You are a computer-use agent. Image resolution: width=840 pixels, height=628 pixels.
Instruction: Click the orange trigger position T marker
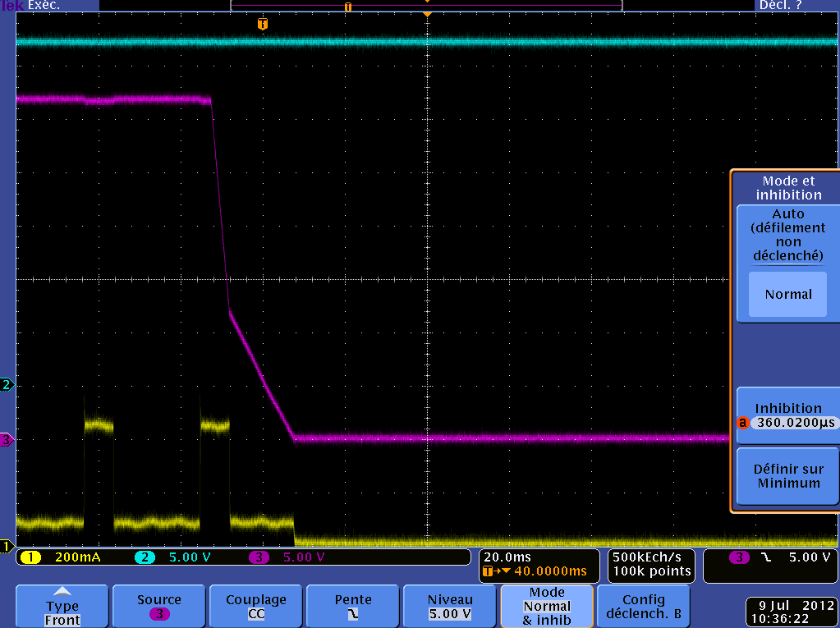point(263,24)
